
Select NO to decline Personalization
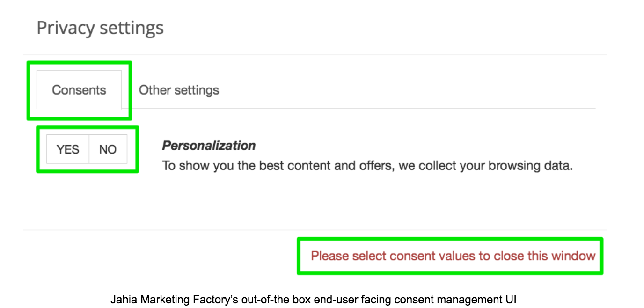108,149
